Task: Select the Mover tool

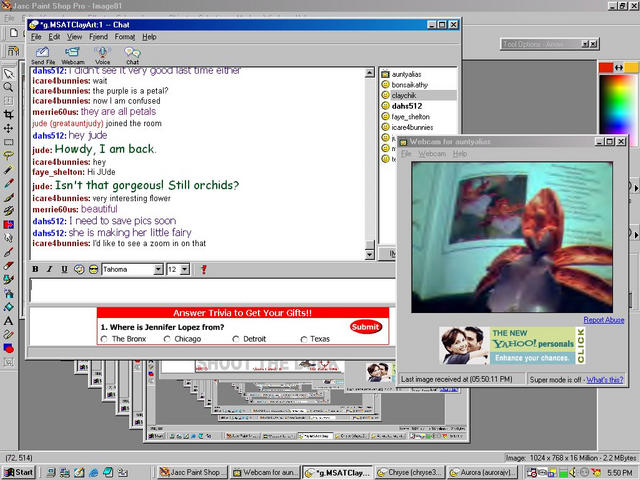Action: [x=8, y=129]
